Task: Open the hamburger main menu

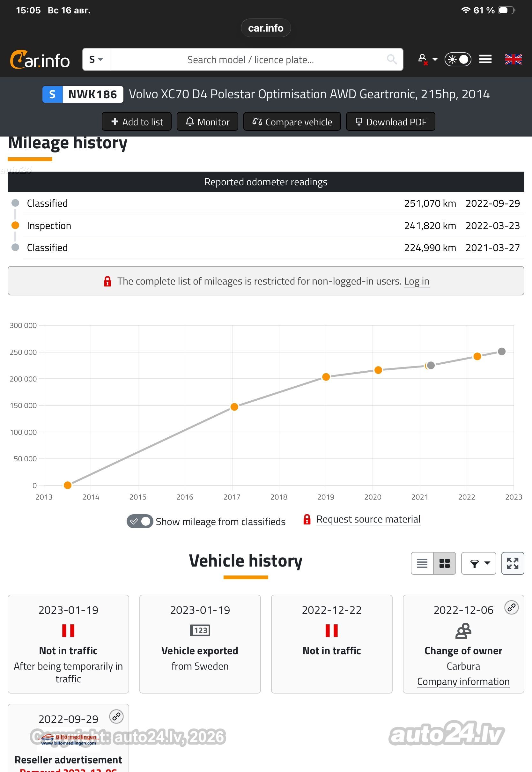Action: [x=485, y=59]
